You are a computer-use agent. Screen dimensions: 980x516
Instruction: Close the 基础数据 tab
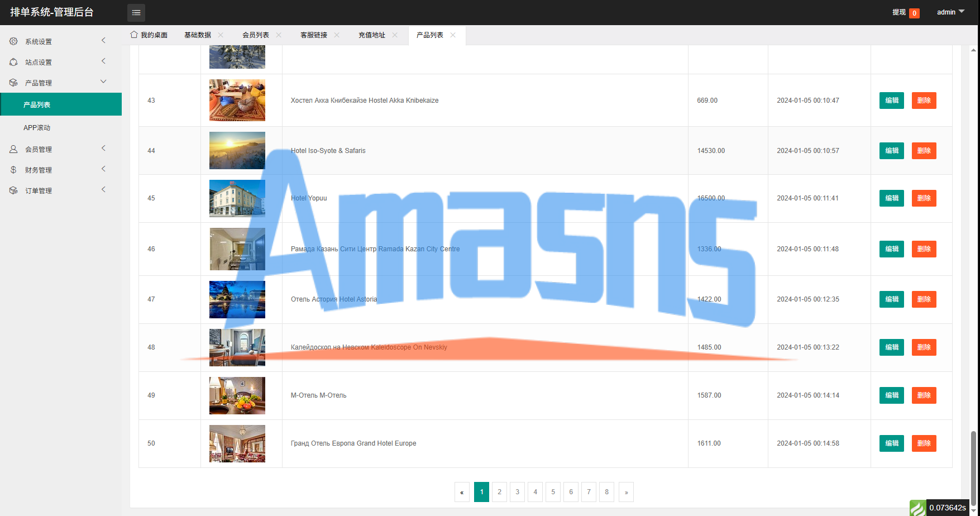point(221,35)
